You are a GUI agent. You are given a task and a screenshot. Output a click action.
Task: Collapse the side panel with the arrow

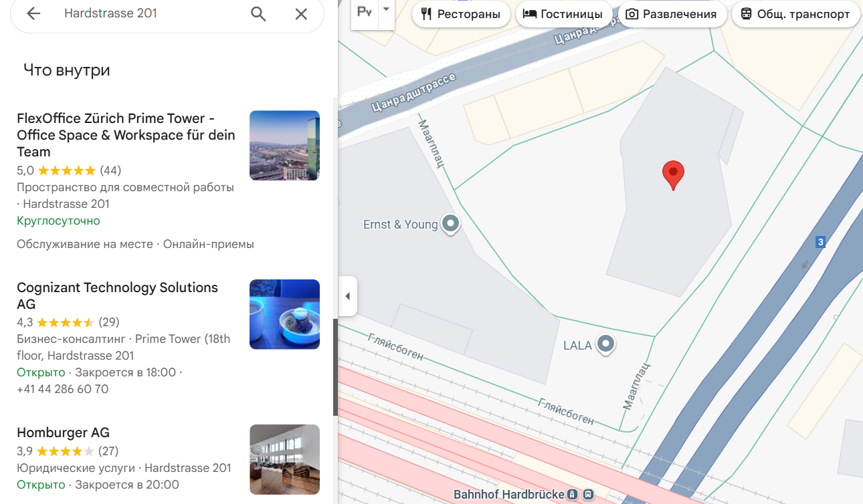347,295
